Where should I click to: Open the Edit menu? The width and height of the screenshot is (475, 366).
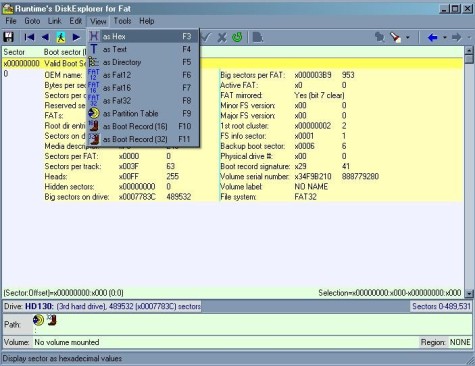click(x=76, y=21)
